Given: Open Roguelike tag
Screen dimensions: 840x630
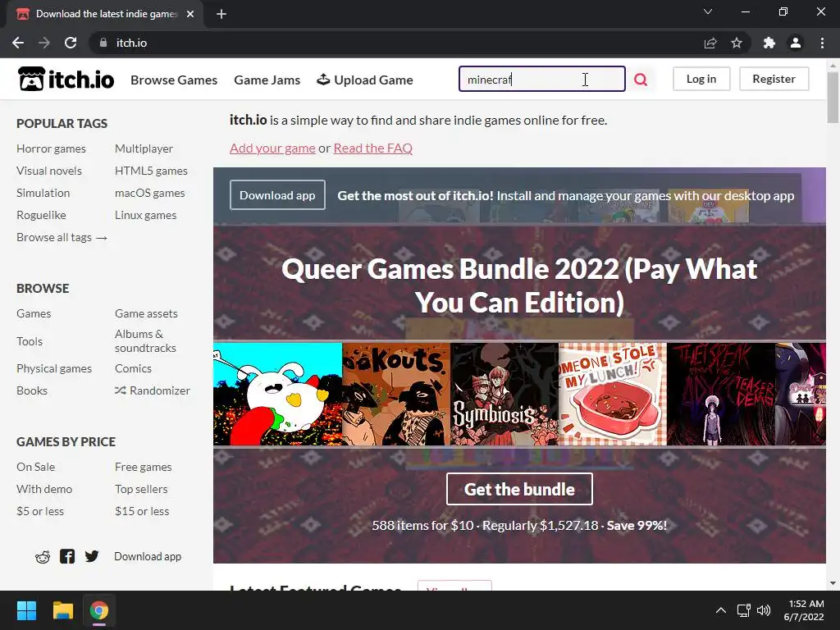Looking at the screenshot, I should point(41,215).
